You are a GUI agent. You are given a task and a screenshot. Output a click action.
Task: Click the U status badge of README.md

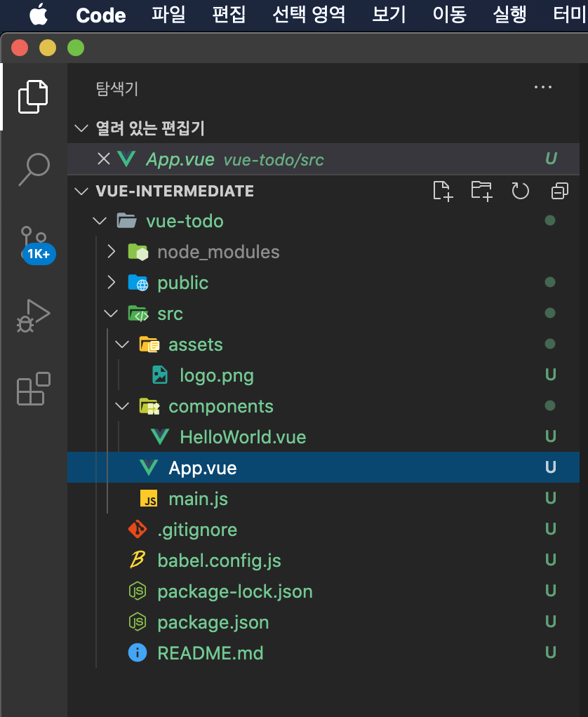point(551,652)
